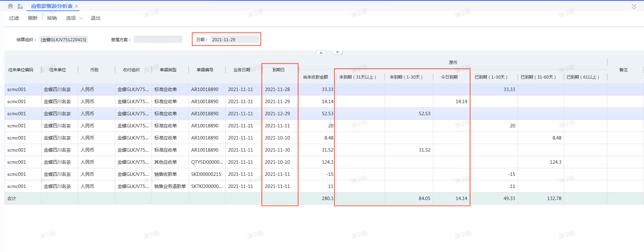Click the empty 隶属方案 field
The width and height of the screenshot is (644, 252).
(x=158, y=39)
